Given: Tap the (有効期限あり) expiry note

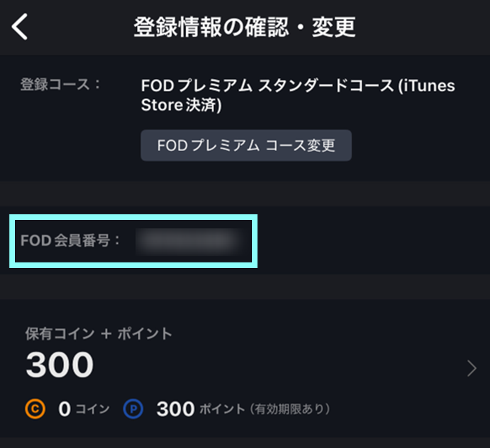Looking at the screenshot, I should coord(289,410).
